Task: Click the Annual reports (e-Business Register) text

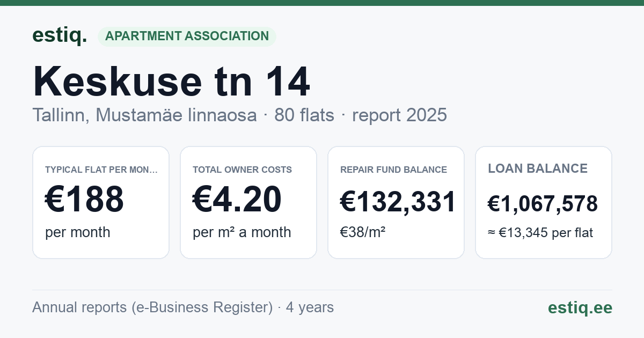Action: tap(152, 307)
